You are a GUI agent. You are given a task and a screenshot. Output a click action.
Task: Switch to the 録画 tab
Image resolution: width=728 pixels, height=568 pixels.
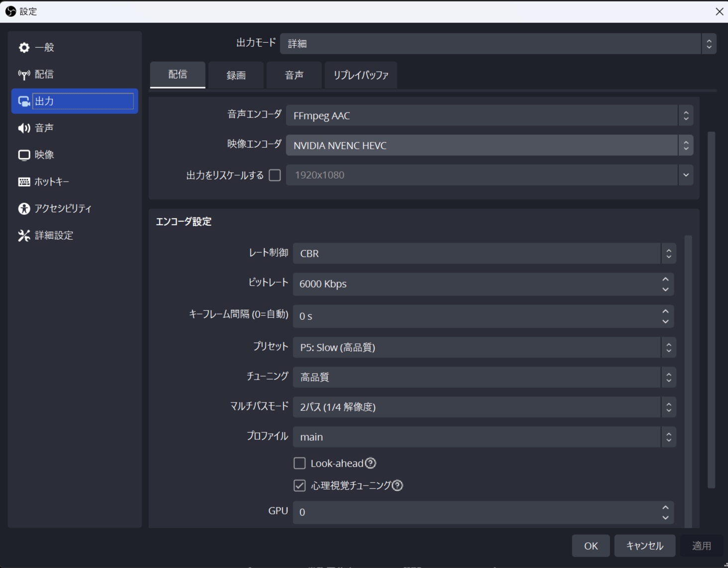pos(235,75)
